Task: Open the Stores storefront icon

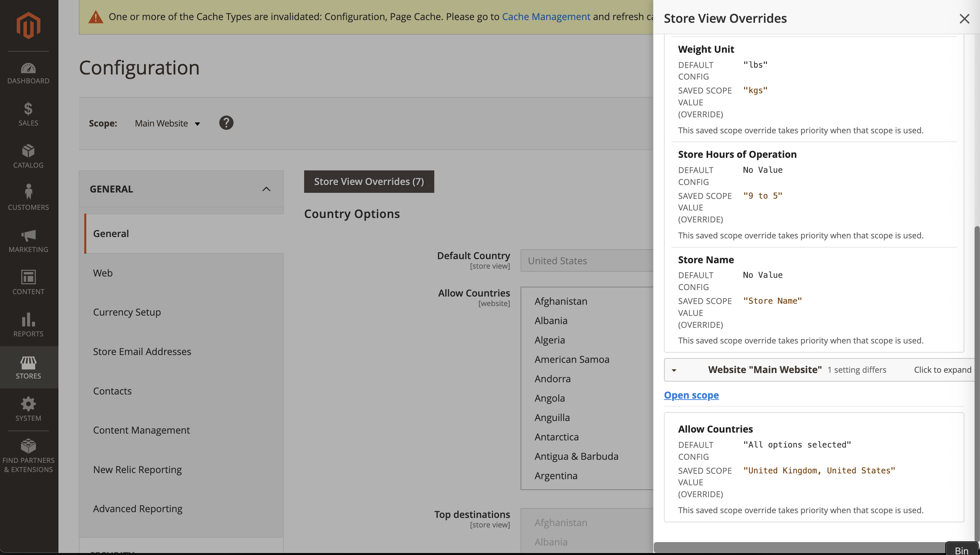Action: [x=28, y=363]
